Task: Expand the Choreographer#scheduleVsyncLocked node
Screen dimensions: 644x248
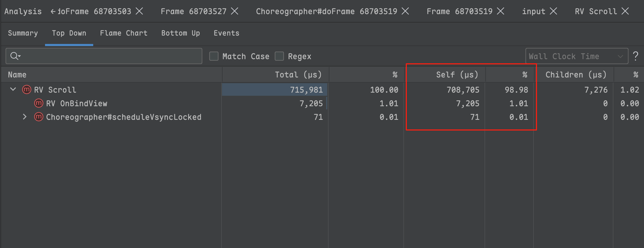Action: (x=25, y=117)
